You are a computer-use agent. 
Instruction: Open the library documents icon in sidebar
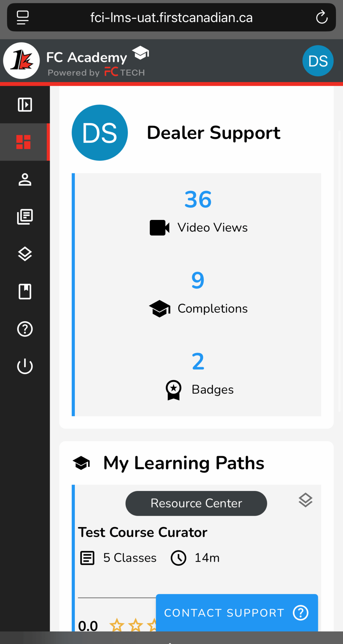click(25, 217)
